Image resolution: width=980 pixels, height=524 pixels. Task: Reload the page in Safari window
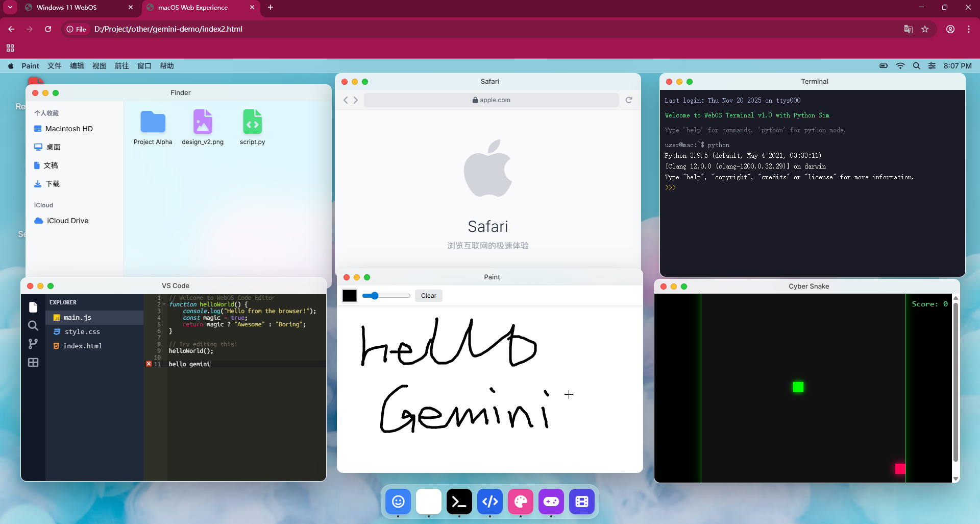click(629, 100)
